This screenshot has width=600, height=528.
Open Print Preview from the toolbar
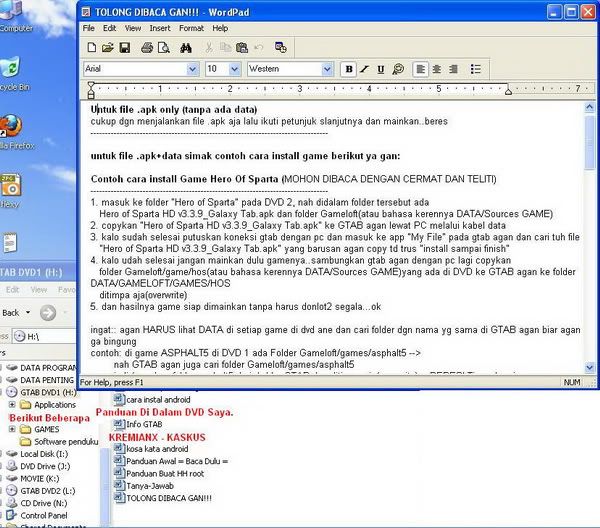pyautogui.click(x=164, y=48)
